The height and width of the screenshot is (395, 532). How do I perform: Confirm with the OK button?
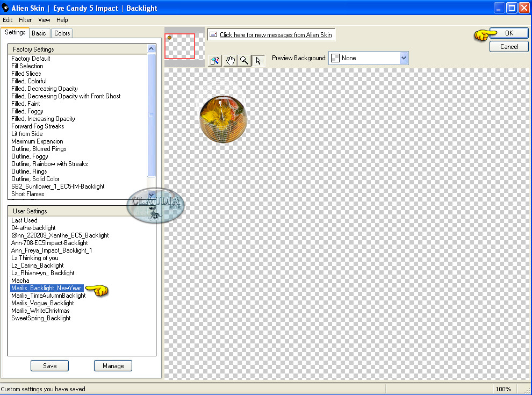(x=509, y=33)
